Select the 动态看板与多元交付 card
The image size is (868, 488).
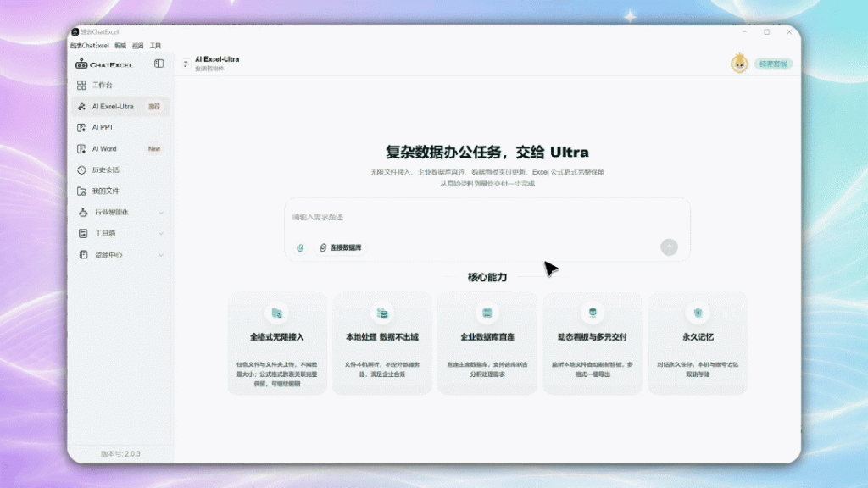coord(593,344)
